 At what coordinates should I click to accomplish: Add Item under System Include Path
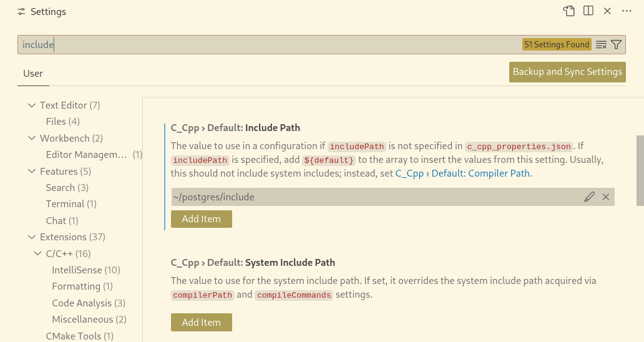(x=201, y=323)
